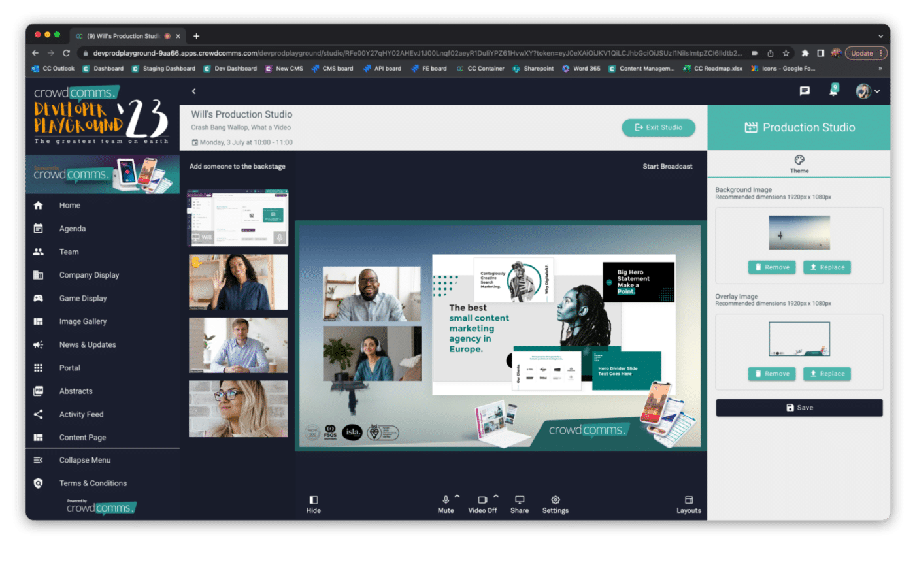Replace the Background Image

pos(826,267)
